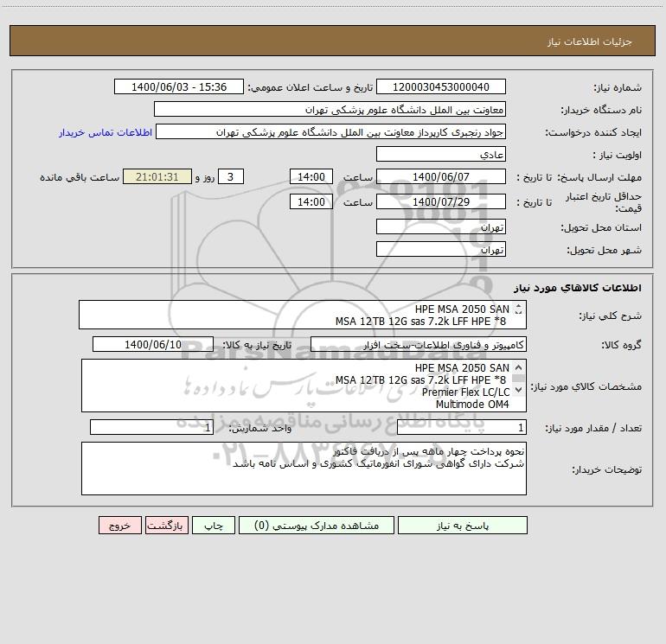Click the گروه کالا field کامپیوتر و فناوری اطلاعات
The width and height of the screenshot is (666, 644).
[419, 344]
